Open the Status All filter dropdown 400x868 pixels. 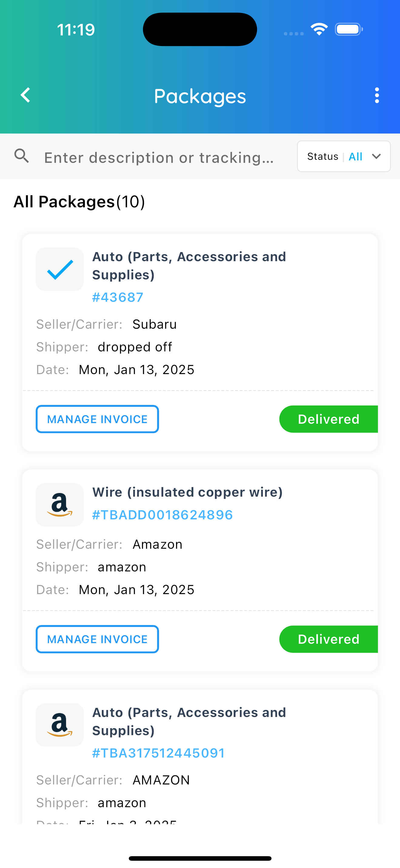[344, 156]
